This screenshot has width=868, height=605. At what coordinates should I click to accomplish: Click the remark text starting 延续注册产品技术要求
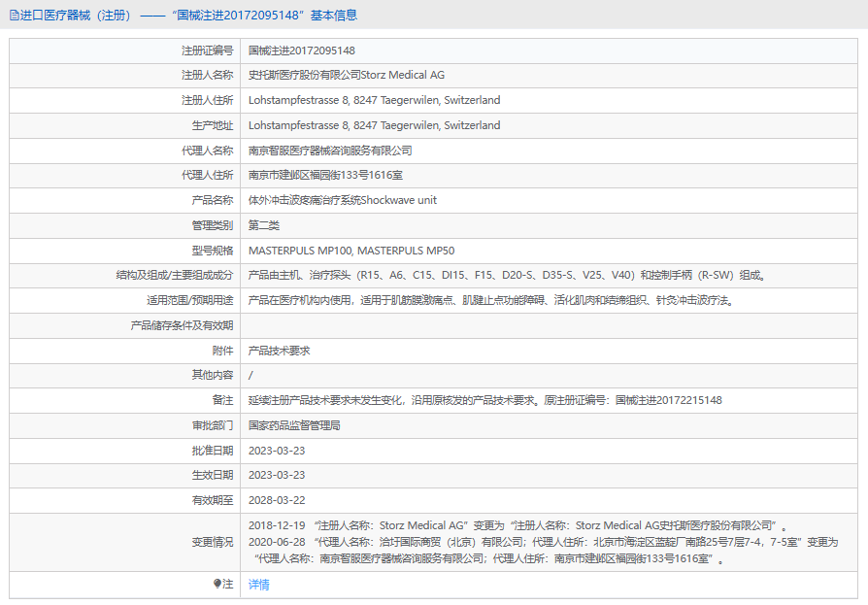tap(485, 400)
